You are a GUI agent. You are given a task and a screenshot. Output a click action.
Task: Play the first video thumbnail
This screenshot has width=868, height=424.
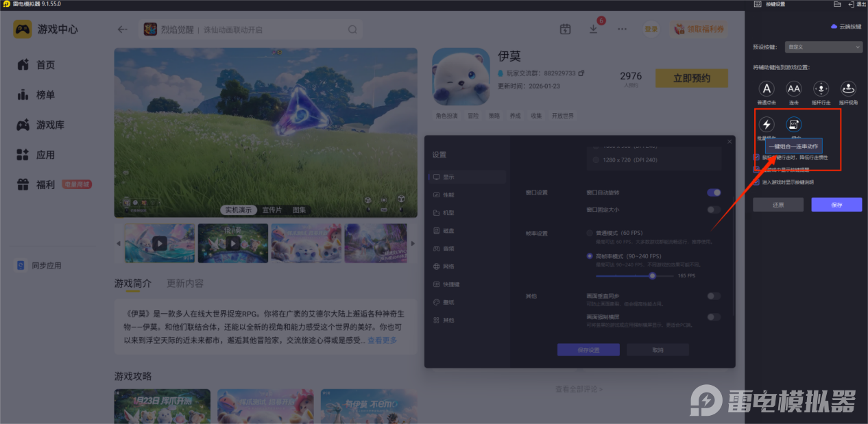coord(160,243)
